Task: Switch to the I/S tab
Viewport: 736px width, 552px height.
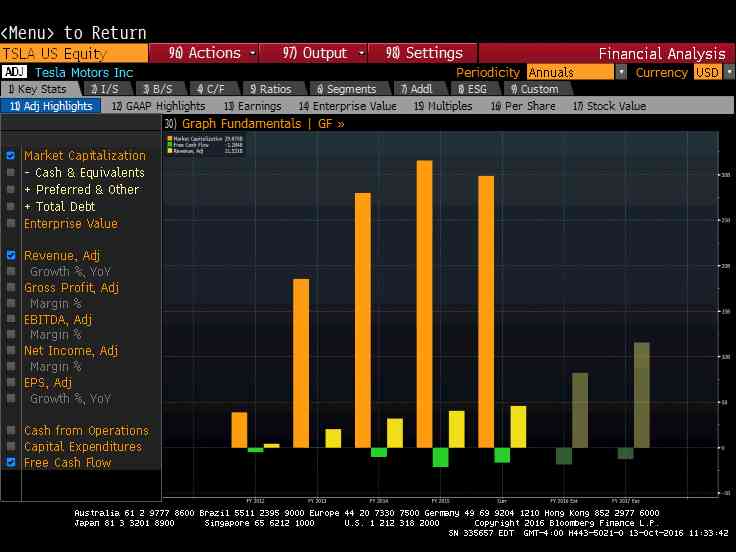Action: 105,89
